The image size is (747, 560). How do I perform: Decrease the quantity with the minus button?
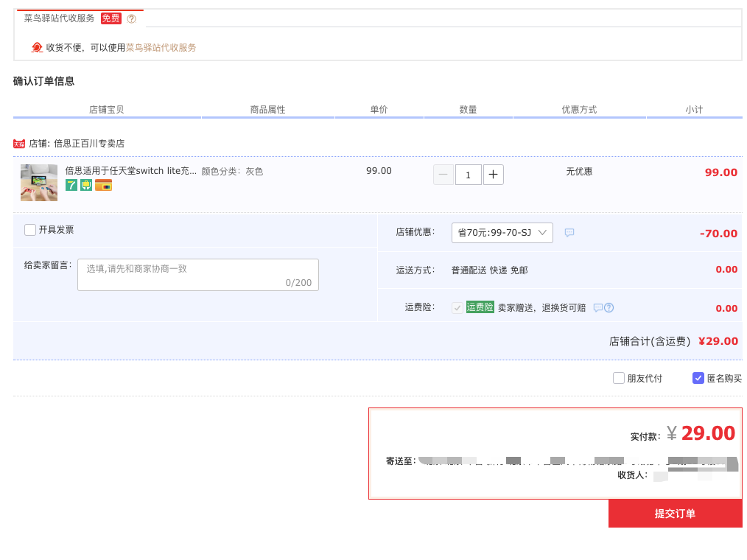443,175
